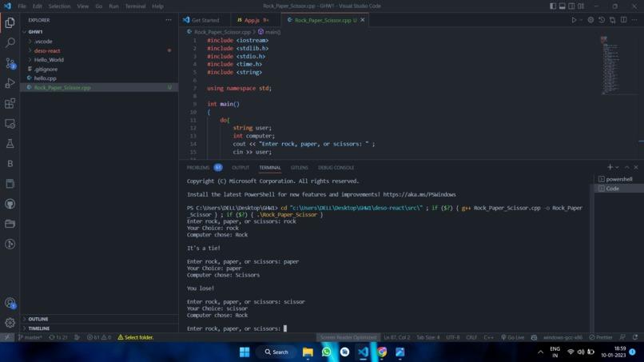Image resolution: width=644 pixels, height=362 pixels.
Task: Open the Run and Debug view
Action: (x=10, y=83)
